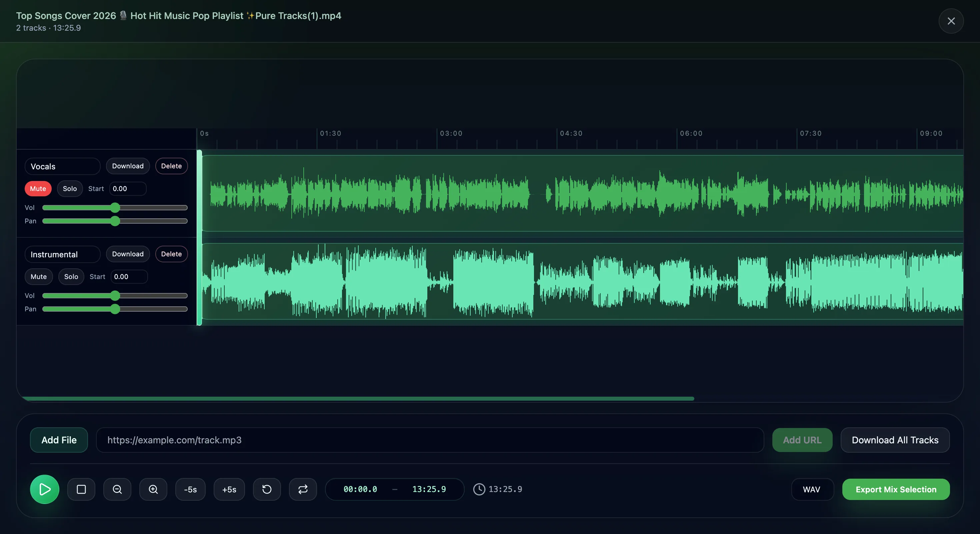The width and height of the screenshot is (980, 534).
Task: Solo the Instrumental track
Action: (71, 277)
